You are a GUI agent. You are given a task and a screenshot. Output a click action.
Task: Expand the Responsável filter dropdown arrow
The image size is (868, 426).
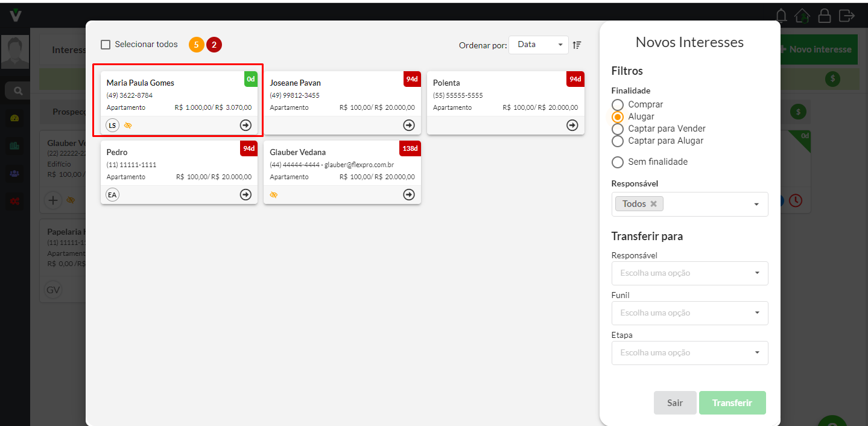pos(756,205)
